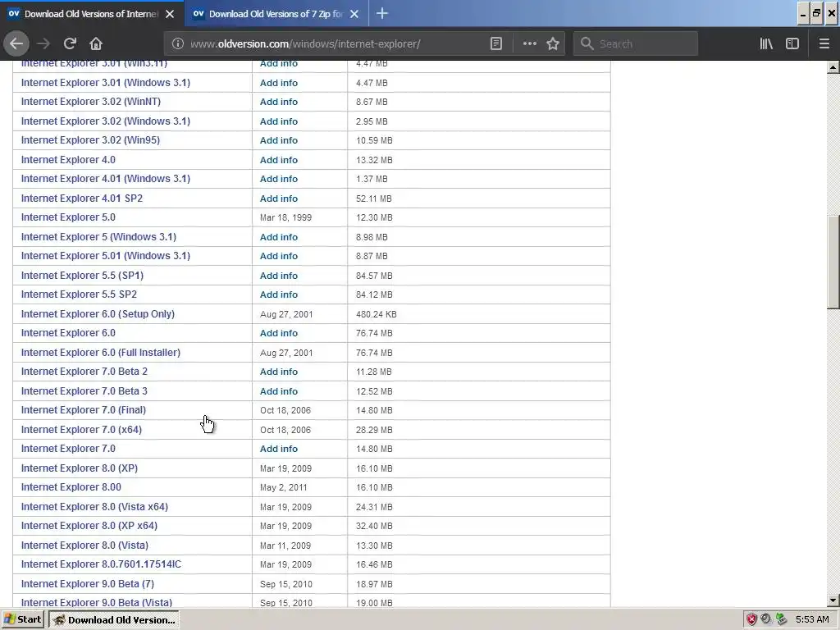Show site information icon in address bar
This screenshot has width=840, height=630.
178,43
